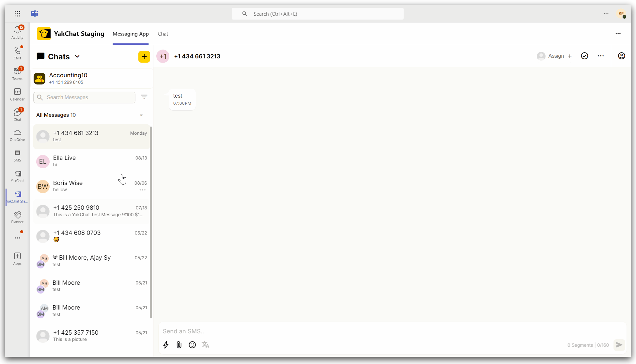Open the emoji picker

(x=192, y=345)
